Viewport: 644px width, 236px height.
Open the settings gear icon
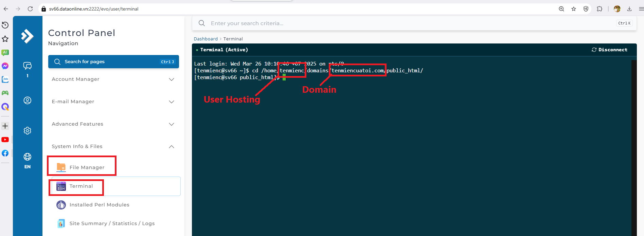pos(28,130)
